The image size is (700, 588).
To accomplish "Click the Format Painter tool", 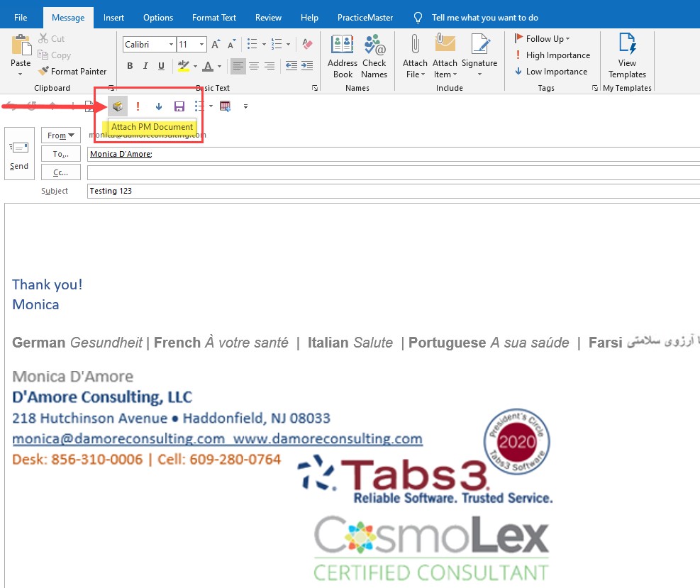I will (x=72, y=72).
